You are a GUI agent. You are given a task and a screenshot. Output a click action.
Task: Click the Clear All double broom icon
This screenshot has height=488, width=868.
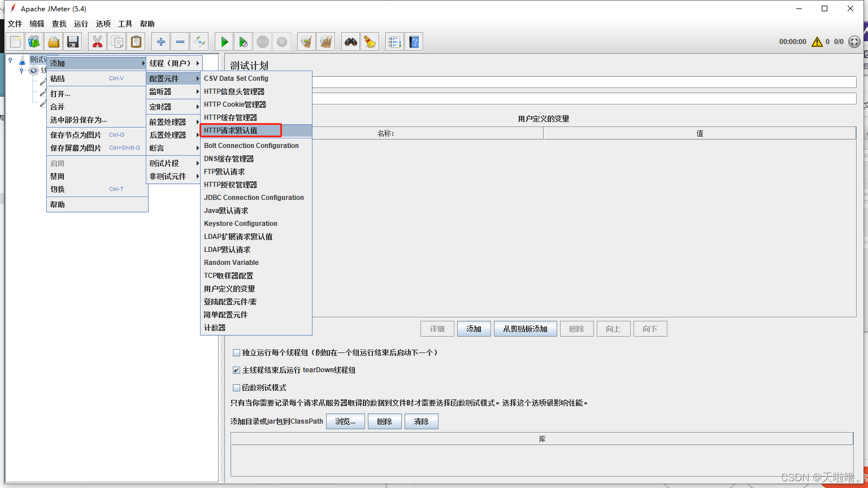click(x=326, y=42)
